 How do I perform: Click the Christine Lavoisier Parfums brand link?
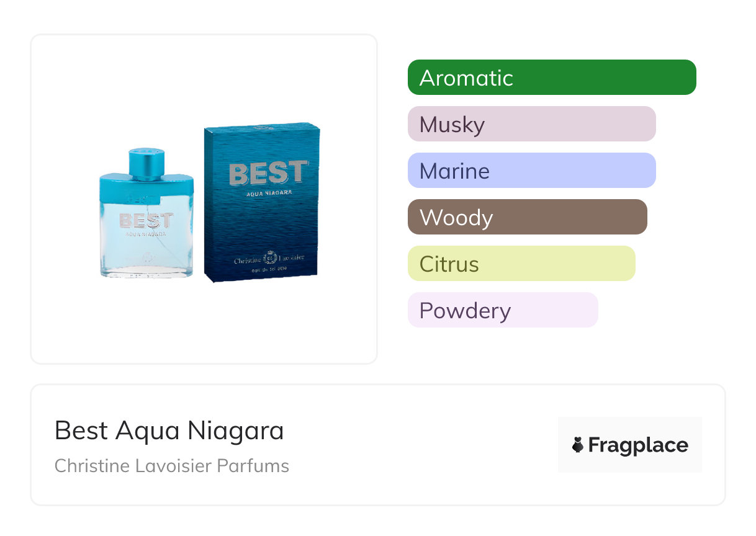(172, 466)
